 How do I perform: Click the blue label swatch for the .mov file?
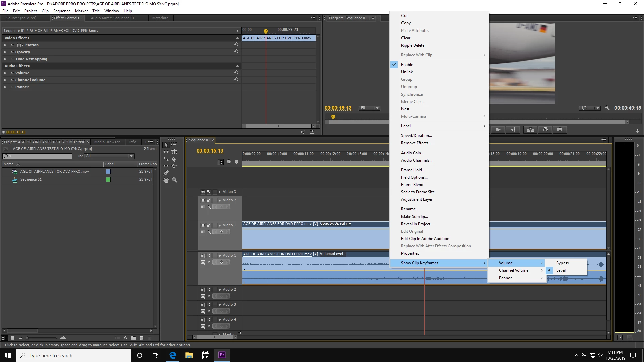(108, 171)
